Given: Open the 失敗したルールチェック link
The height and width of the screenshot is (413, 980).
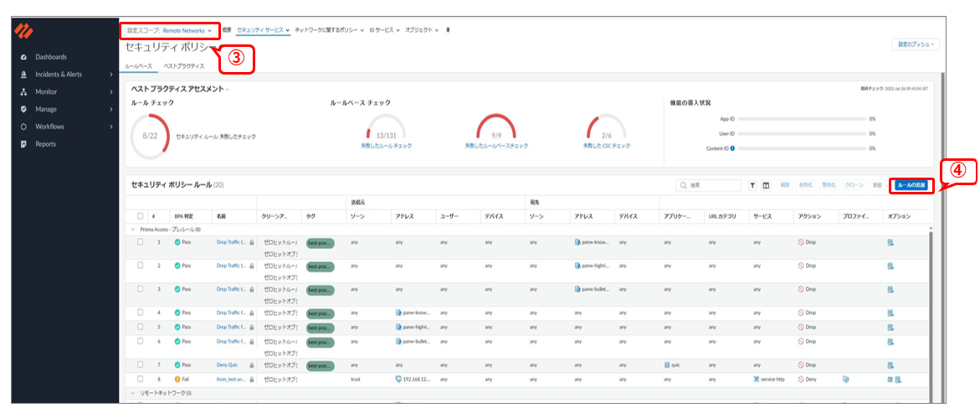Looking at the screenshot, I should (385, 146).
